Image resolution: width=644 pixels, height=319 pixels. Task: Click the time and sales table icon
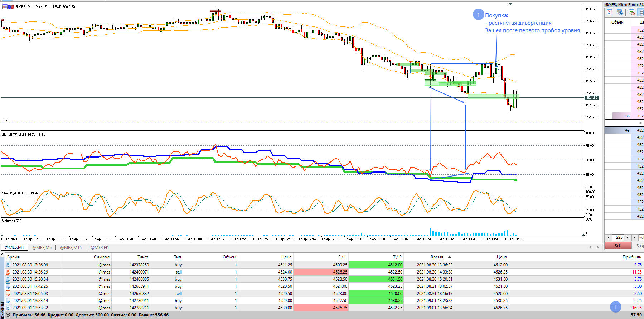(x=620, y=13)
